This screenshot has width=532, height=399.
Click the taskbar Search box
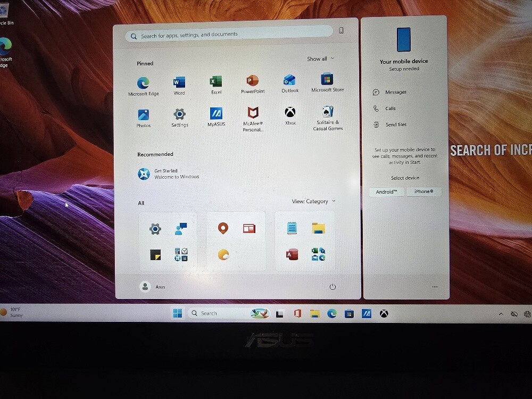click(x=229, y=313)
